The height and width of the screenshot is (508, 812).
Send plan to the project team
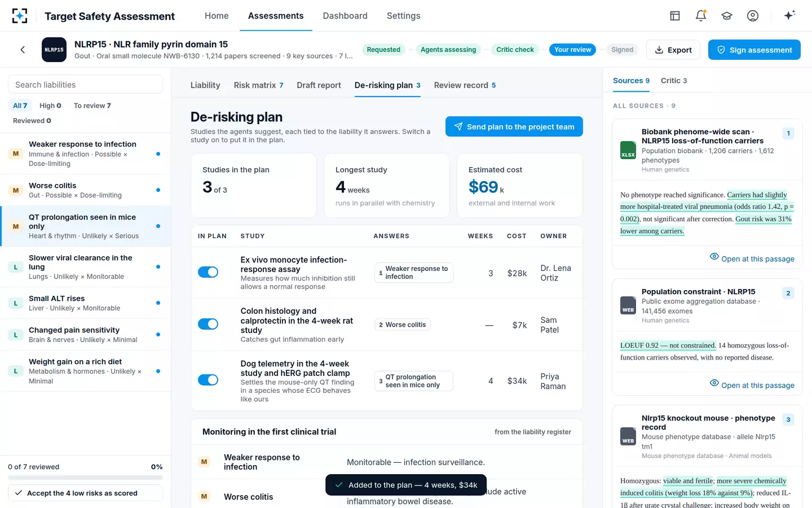click(x=514, y=126)
